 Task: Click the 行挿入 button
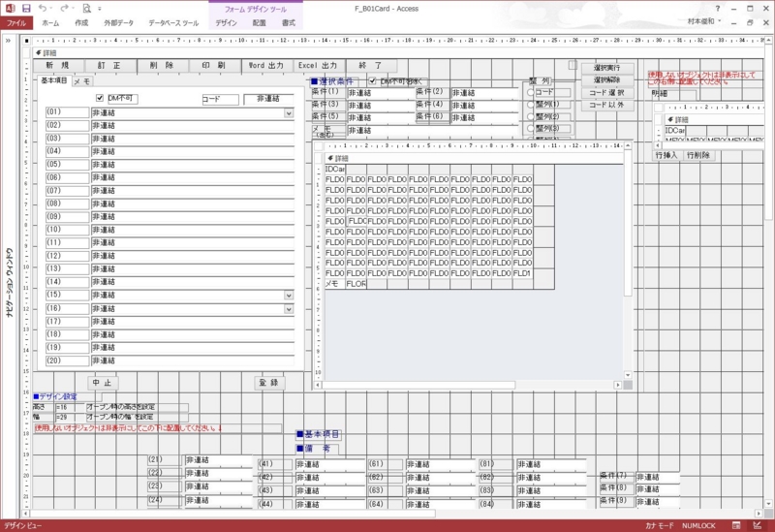click(x=666, y=155)
